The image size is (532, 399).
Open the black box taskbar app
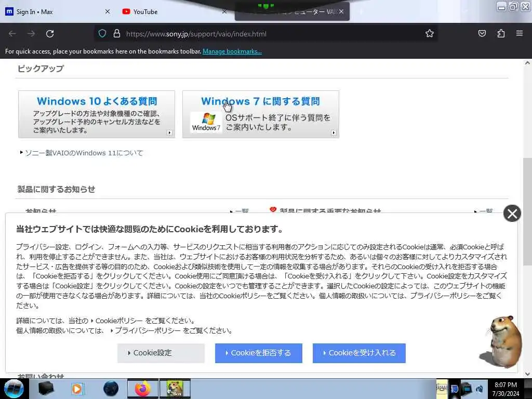point(46,389)
